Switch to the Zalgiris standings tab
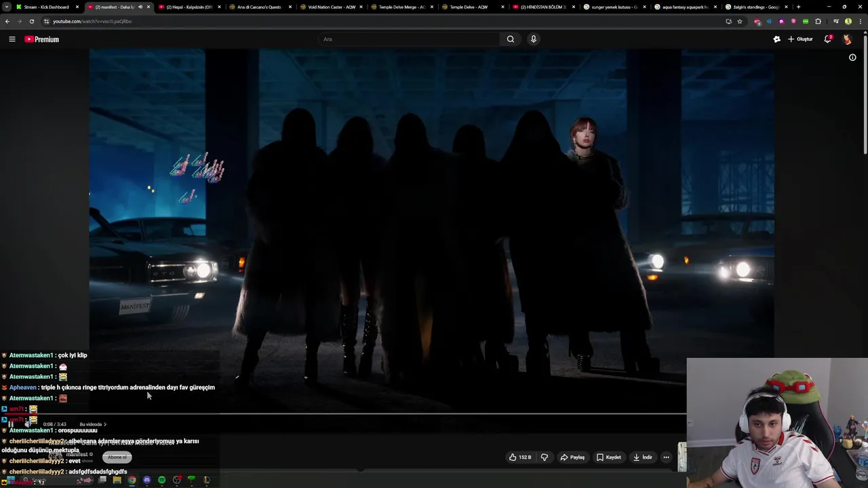This screenshot has height=488, width=868. pos(755,7)
